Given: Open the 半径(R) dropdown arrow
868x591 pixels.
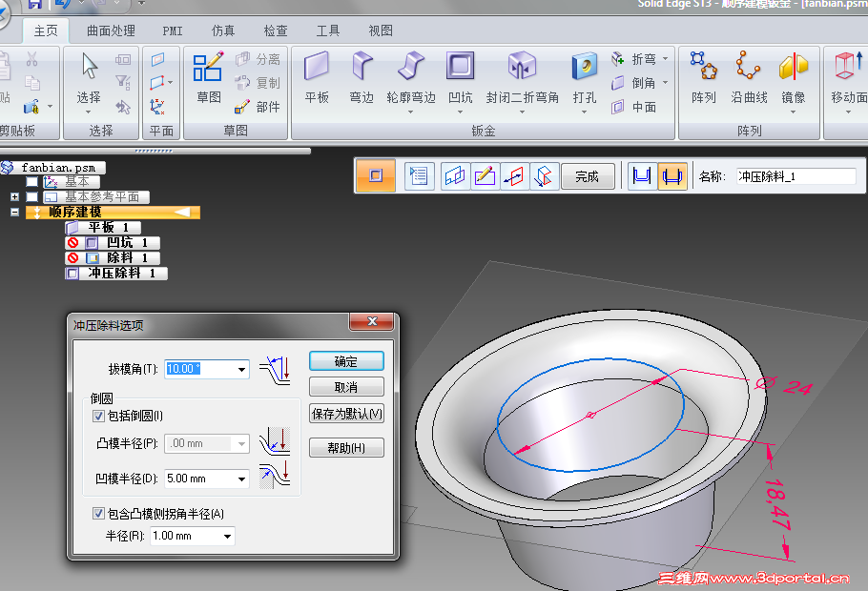Looking at the screenshot, I should point(228,536).
